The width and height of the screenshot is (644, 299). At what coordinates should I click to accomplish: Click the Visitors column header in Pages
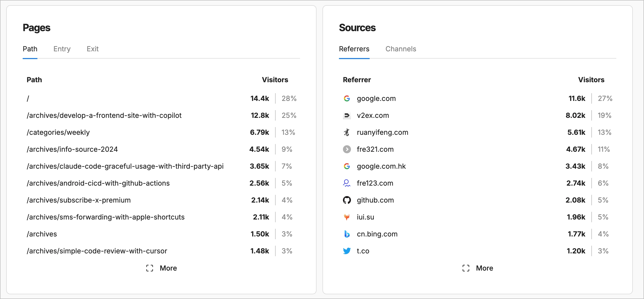275,80
